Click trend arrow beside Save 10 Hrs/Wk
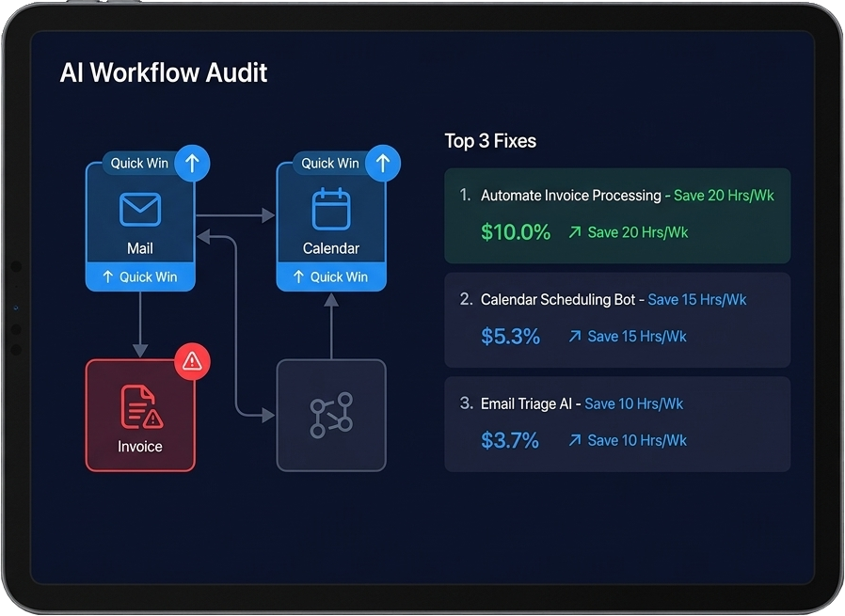This screenshot has width=845, height=616. pos(575,440)
